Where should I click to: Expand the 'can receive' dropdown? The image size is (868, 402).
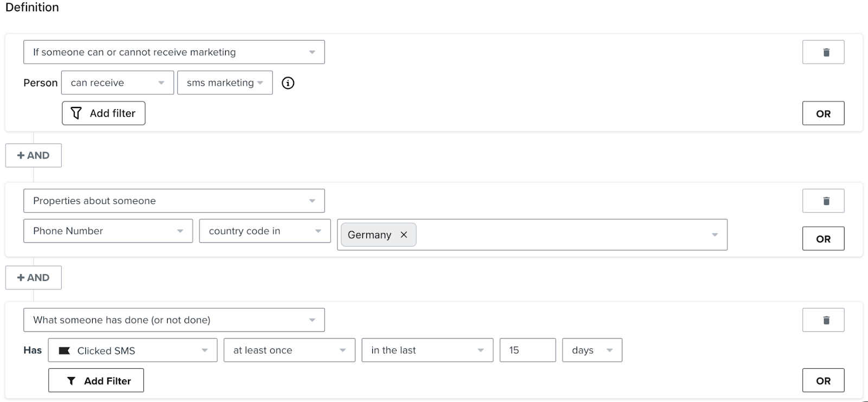117,83
